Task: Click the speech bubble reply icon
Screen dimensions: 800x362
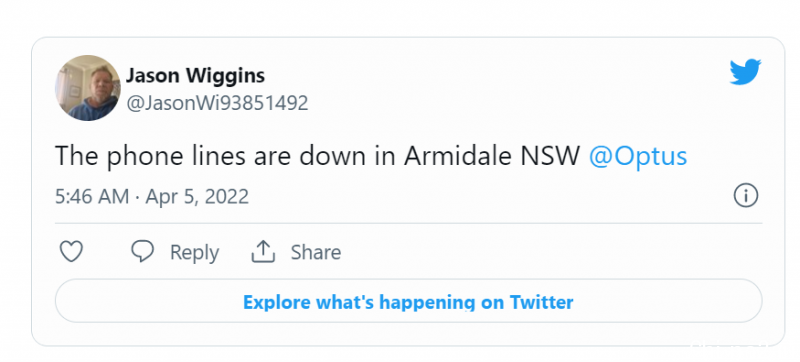Action: click(142, 251)
